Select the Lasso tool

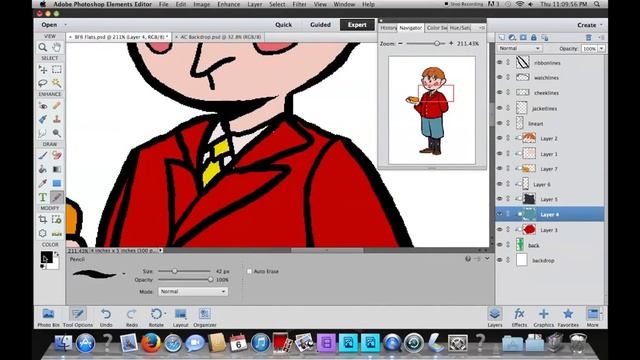click(x=42, y=83)
